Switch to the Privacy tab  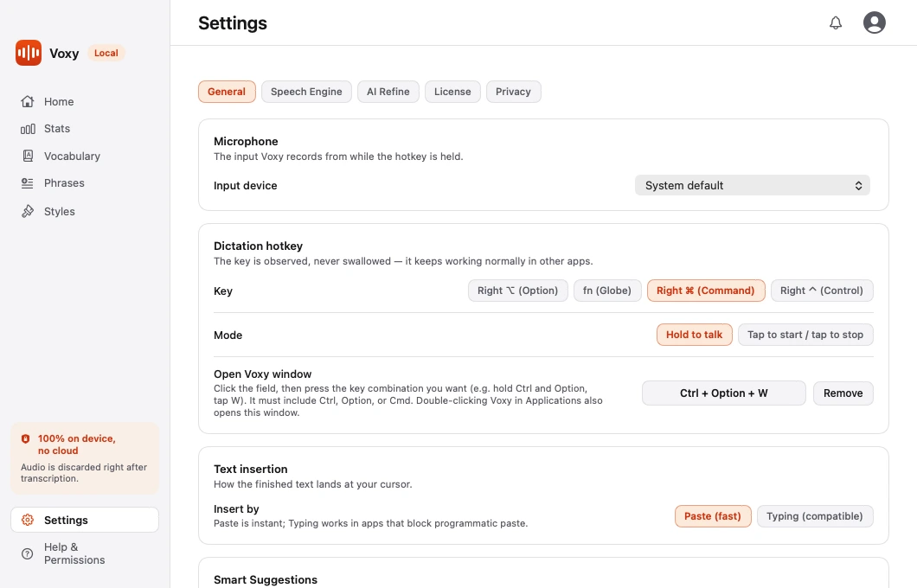514,92
